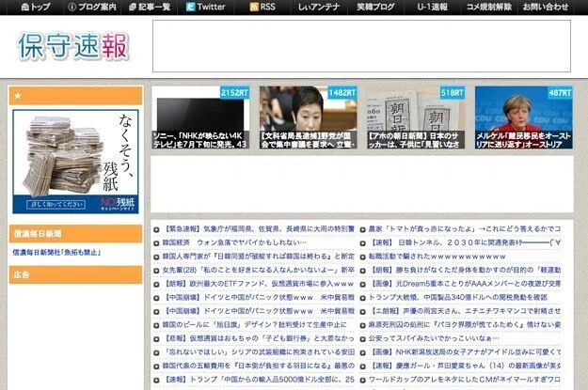Screen dimensions: 588x390
Task: Click the 保守速報 site logo
Action: pyautogui.click(x=73, y=46)
